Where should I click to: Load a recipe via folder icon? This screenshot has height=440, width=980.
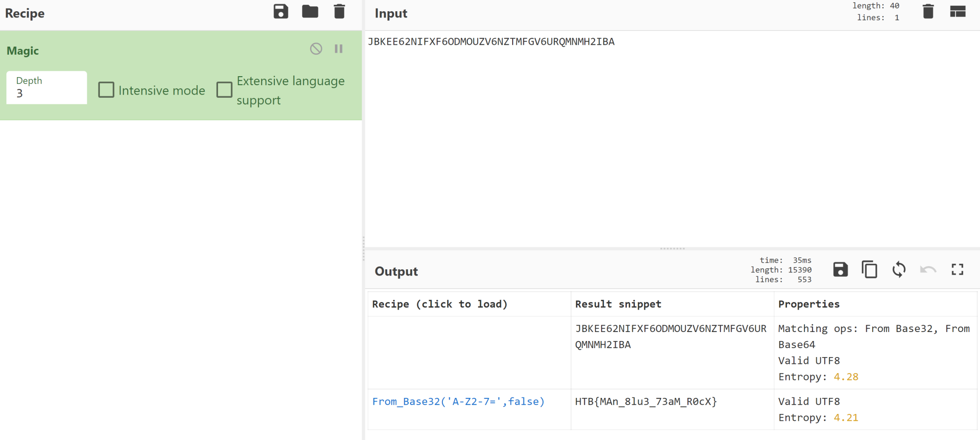coord(310,12)
